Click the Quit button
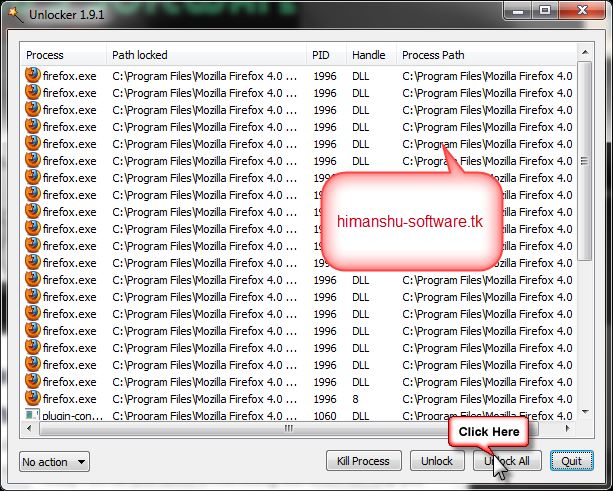Image resolution: width=613 pixels, height=491 pixels. 572,461
